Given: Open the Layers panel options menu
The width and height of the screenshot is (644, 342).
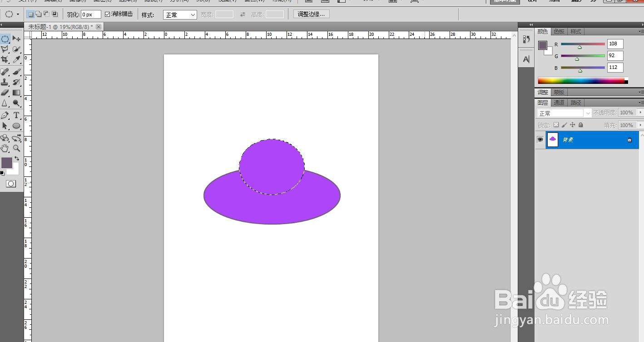Looking at the screenshot, I should point(641,103).
